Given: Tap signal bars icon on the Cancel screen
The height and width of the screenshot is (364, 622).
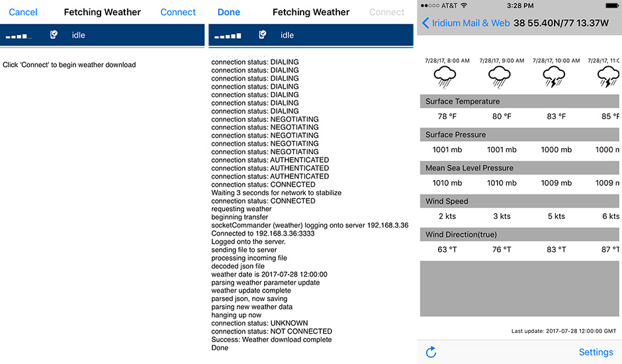Looking at the screenshot, I should point(18,35).
